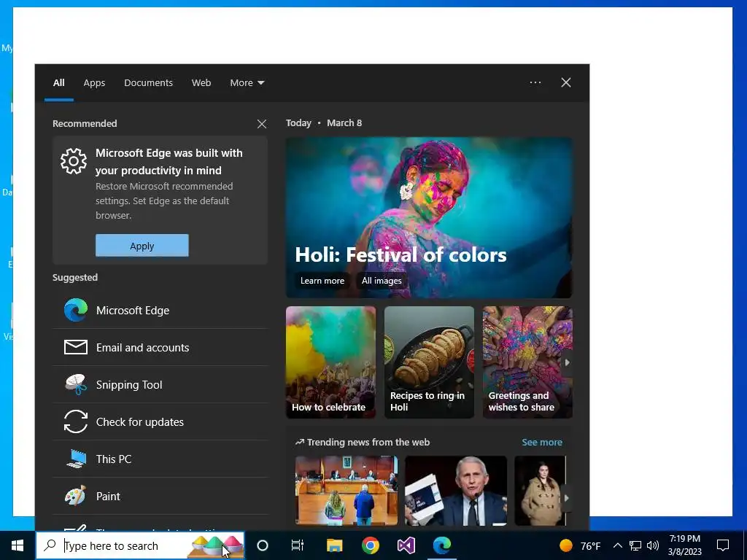Click Learn more on Holi banner
747x560 pixels.
click(322, 281)
